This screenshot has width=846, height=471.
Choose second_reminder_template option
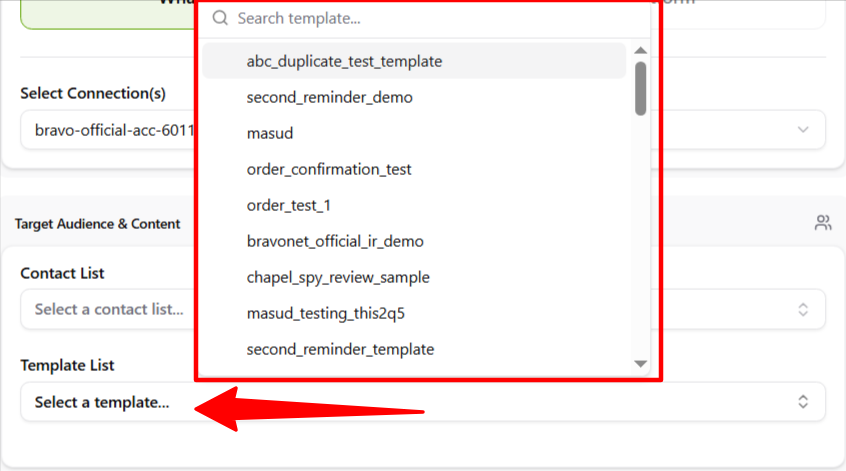340,349
